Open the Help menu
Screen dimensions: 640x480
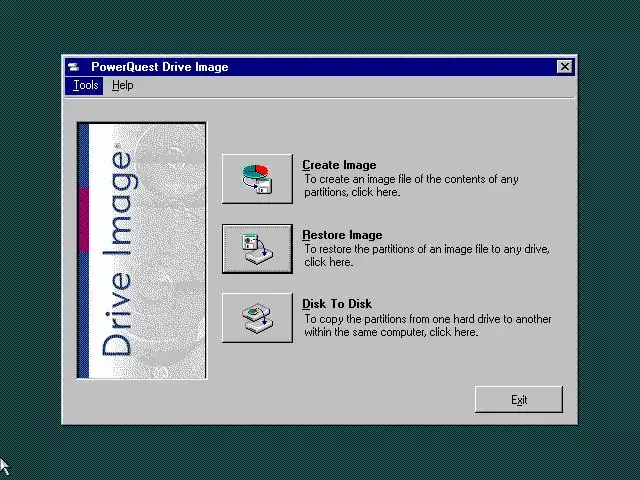122,85
